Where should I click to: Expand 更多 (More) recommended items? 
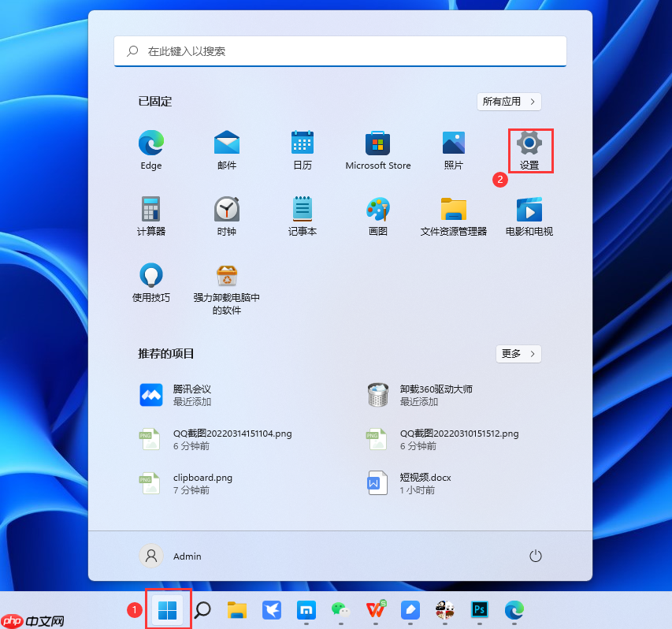(518, 354)
